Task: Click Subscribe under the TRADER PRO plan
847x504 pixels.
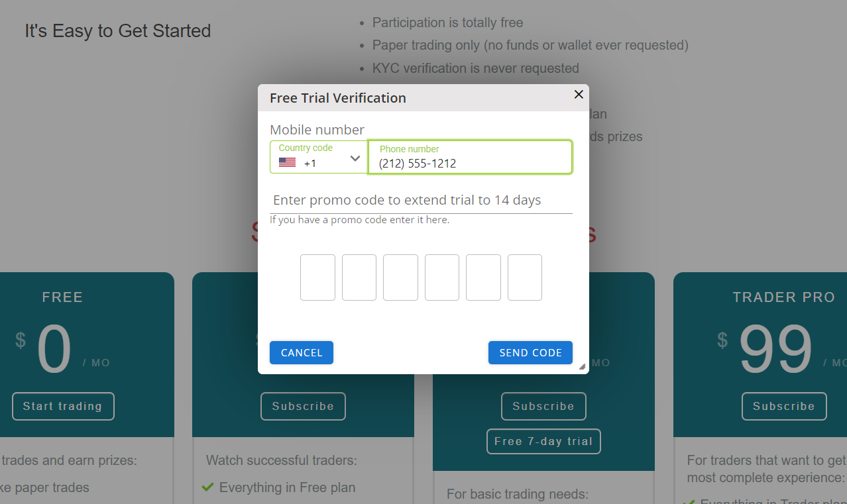Action: pos(784,406)
